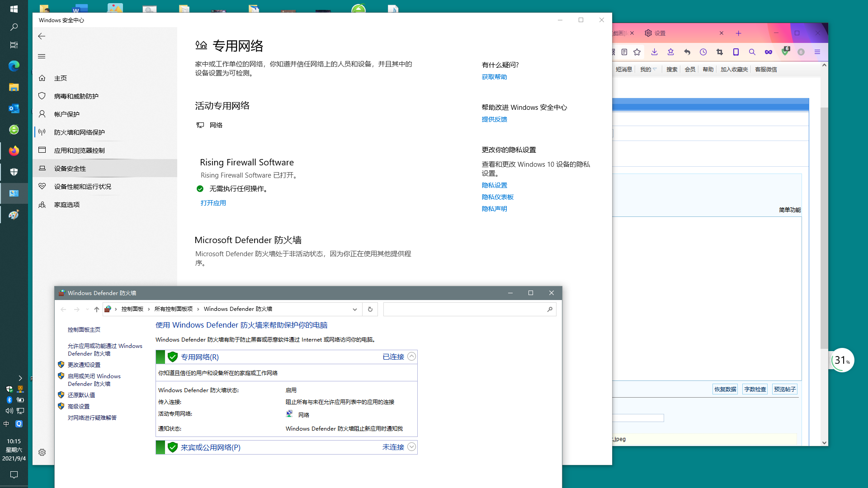Open the hamburger navigation menu icon
This screenshot has height=488, width=868.
point(42,56)
